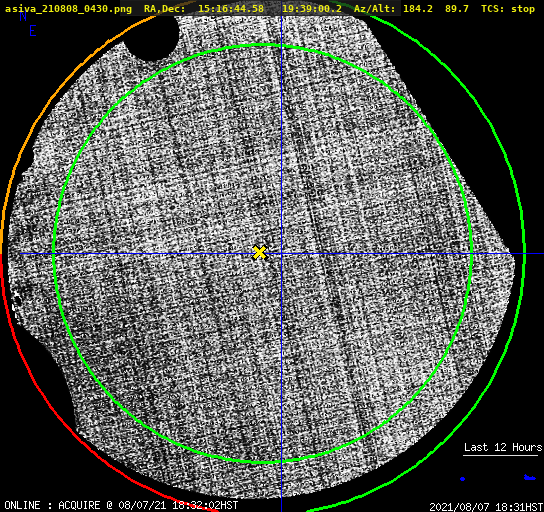Image resolution: width=544 pixels, height=512 pixels.
Task: Click the Az/Alt label in header
Action: pyautogui.click(x=375, y=9)
